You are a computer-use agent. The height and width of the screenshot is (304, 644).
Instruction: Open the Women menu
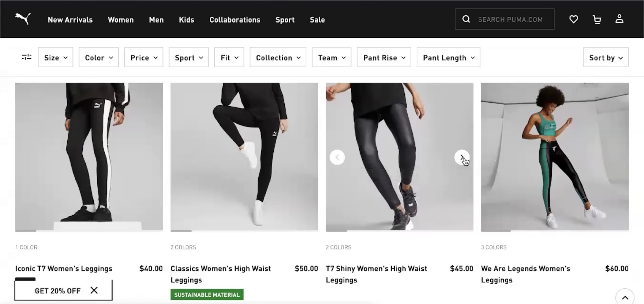coord(121,20)
